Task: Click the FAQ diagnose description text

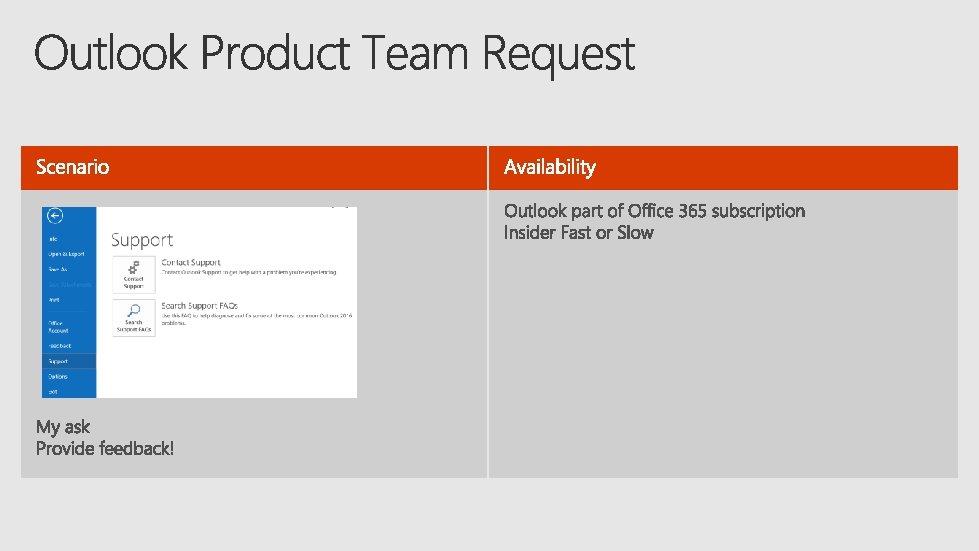Action: tap(257, 319)
